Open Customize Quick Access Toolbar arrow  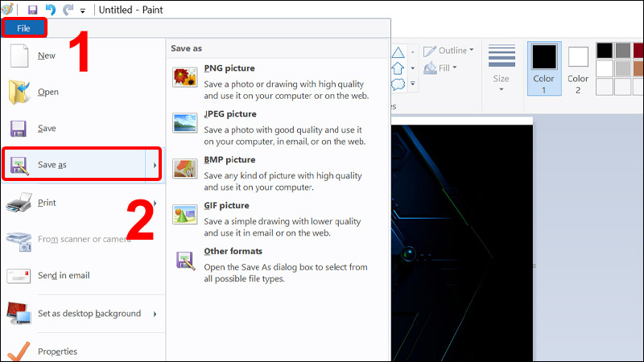pyautogui.click(x=83, y=10)
